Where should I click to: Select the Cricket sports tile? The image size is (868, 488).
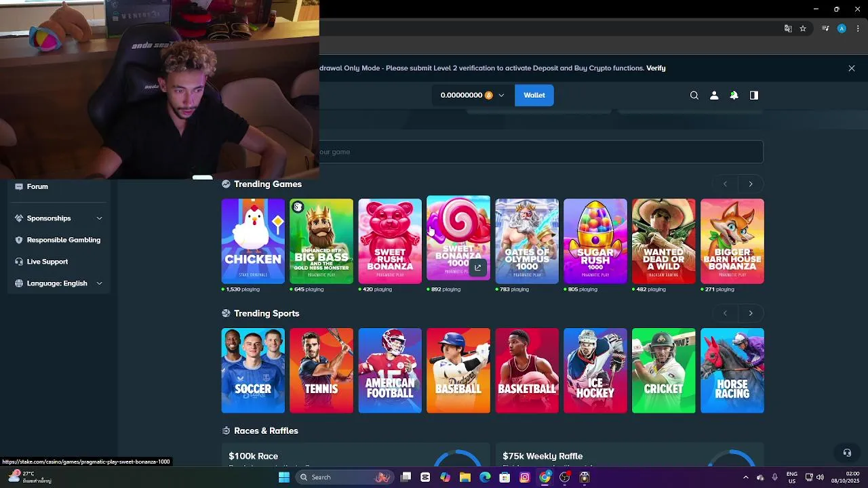664,371
